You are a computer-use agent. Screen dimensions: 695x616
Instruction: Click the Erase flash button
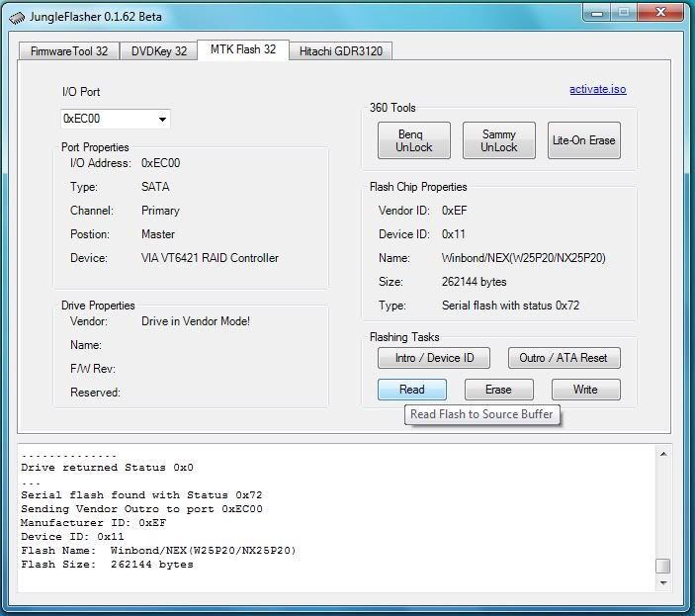pos(498,390)
